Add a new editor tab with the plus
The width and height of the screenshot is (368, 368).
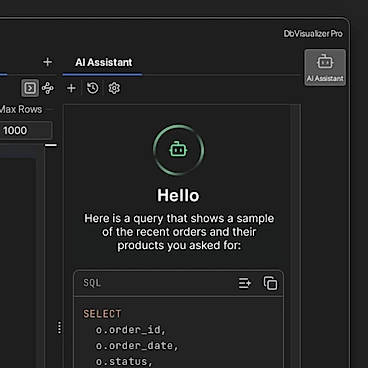tap(48, 62)
